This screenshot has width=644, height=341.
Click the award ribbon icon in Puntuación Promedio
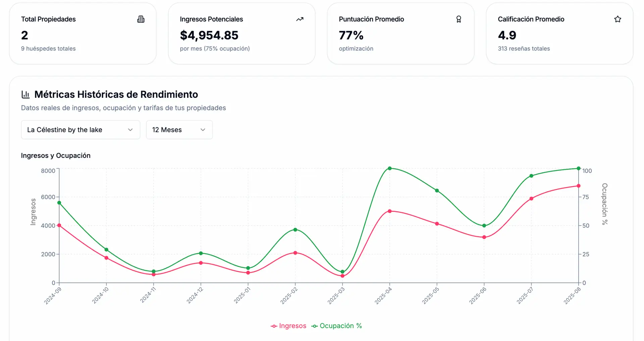459,19
